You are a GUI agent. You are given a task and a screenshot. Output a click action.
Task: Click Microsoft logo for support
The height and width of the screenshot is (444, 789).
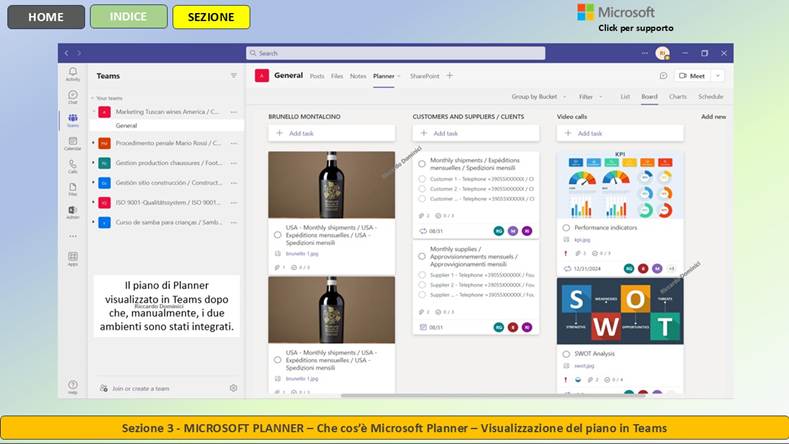click(616, 12)
